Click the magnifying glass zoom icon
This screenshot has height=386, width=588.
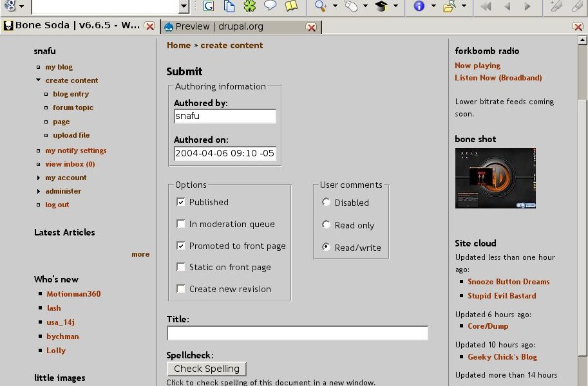tap(321, 6)
